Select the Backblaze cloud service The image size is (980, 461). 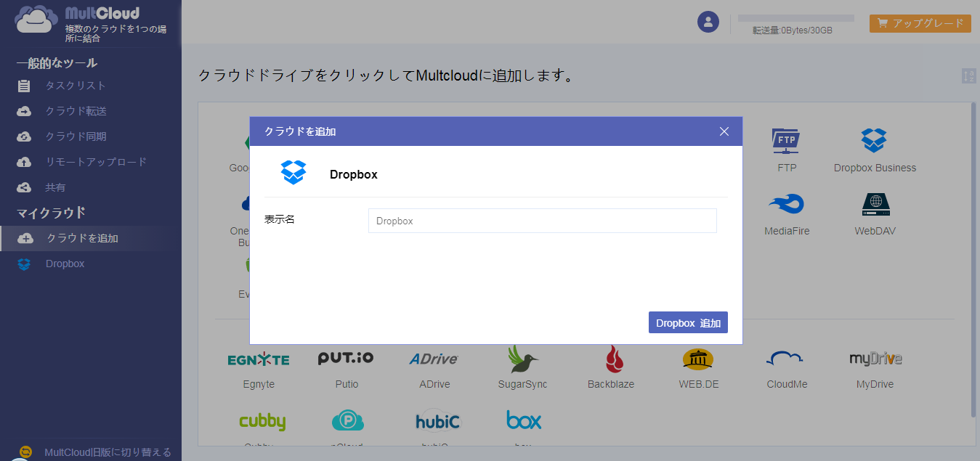point(611,368)
